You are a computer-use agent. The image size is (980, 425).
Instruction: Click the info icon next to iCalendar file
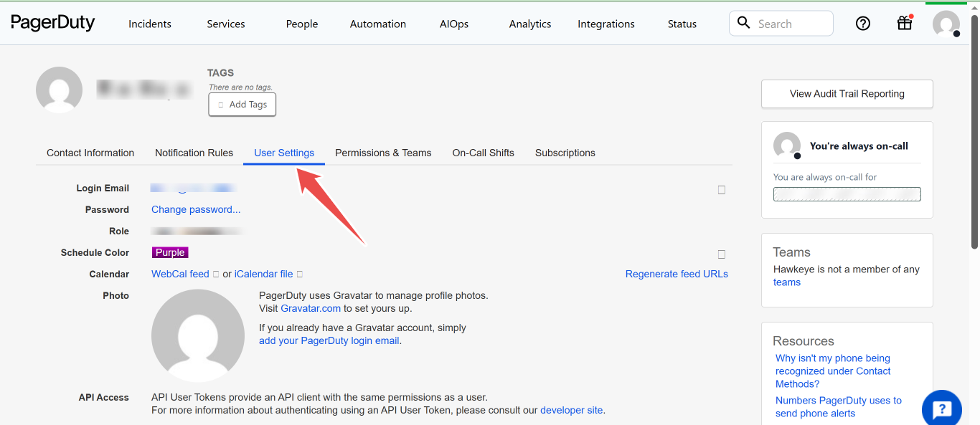tap(299, 274)
